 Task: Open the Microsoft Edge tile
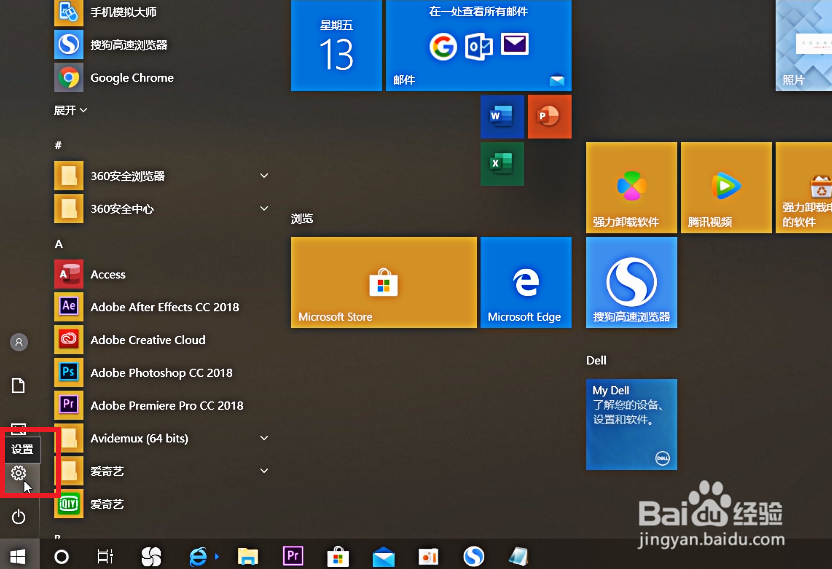tap(526, 282)
